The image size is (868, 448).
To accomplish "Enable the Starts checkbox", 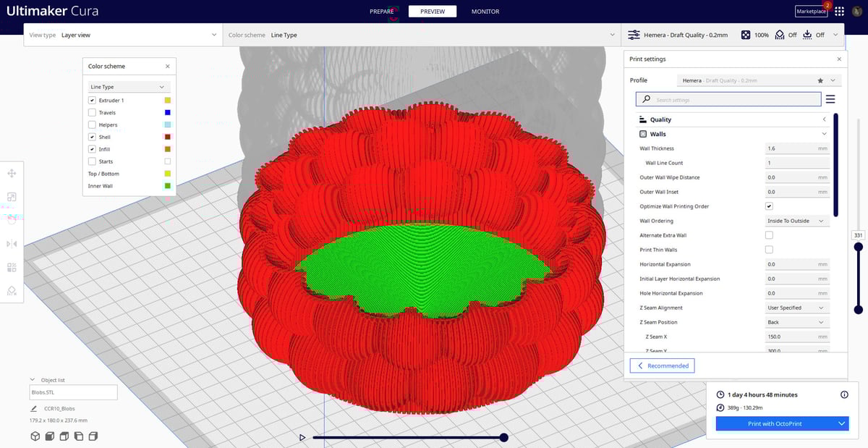I will [92, 161].
